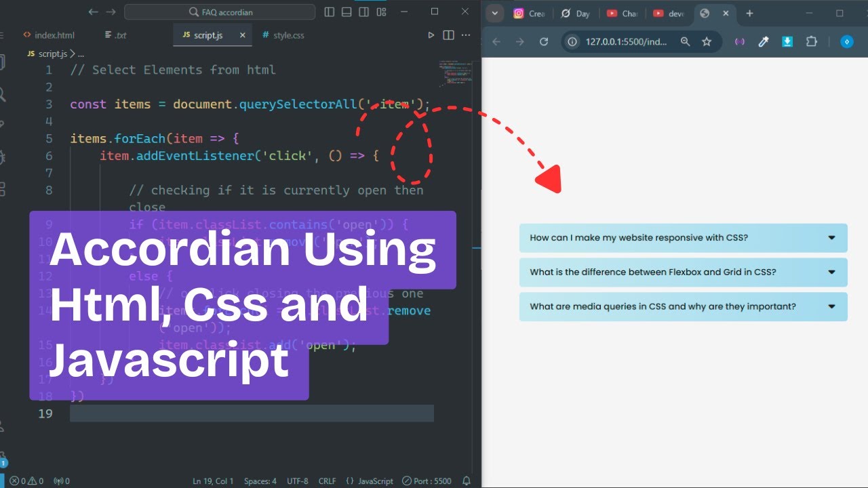Click Chrome forward navigation button
The width and height of the screenshot is (868, 488).
pos(520,42)
